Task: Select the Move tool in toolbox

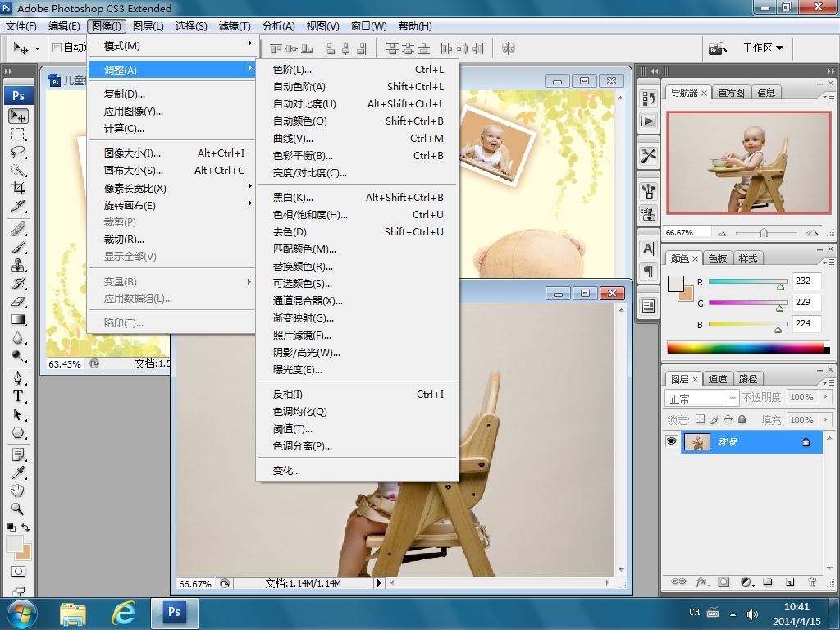Action: (x=18, y=116)
